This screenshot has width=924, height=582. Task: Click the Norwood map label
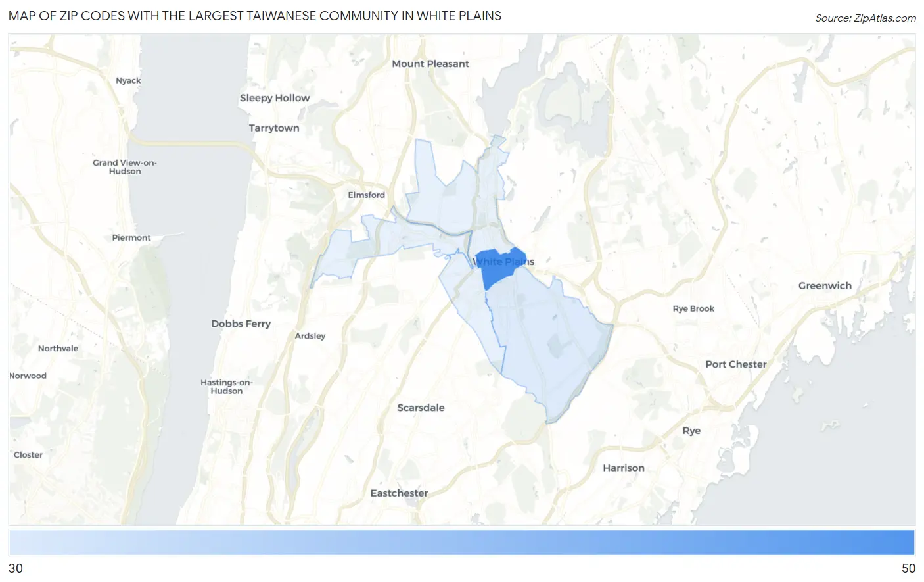28,376
